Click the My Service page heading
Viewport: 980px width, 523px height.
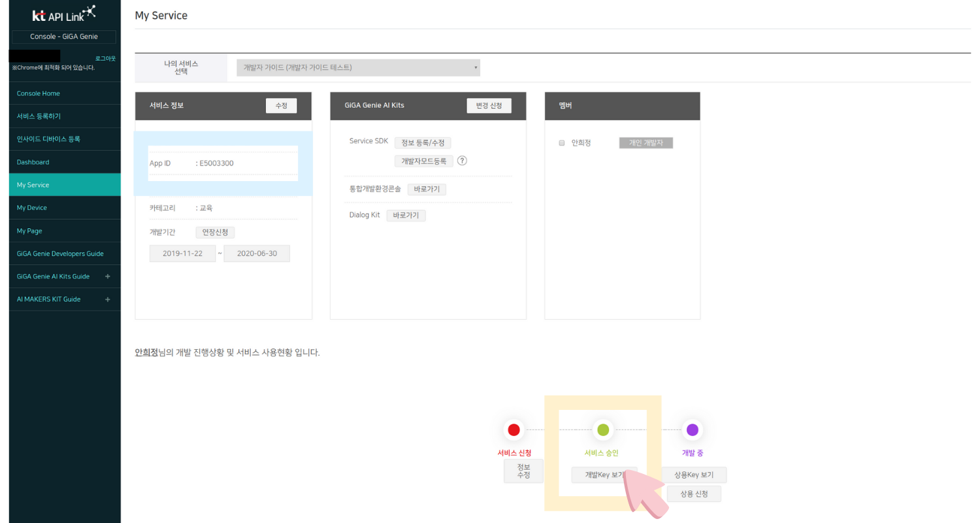pos(161,15)
